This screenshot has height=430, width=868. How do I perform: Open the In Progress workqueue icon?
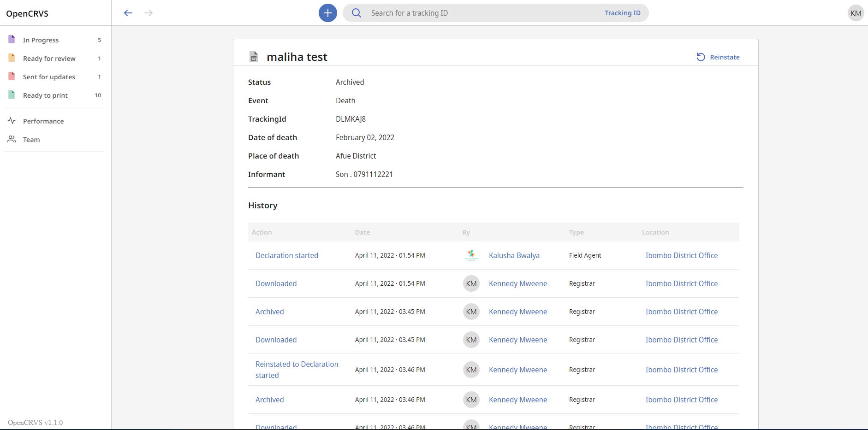click(x=11, y=40)
